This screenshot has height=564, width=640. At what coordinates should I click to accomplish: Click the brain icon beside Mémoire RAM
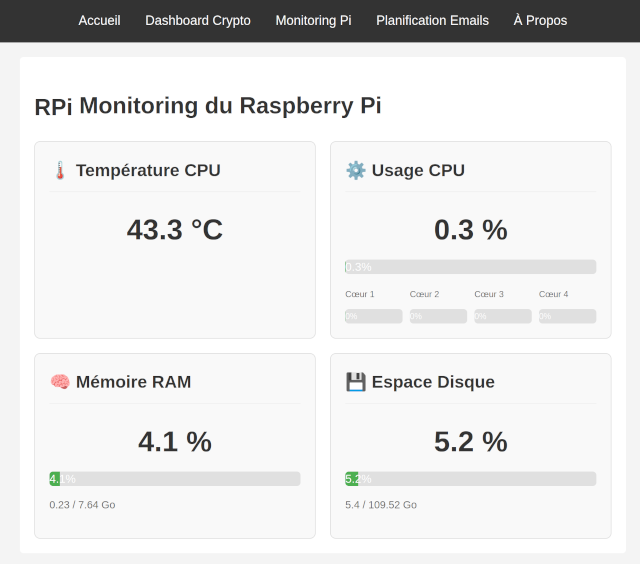click(60, 382)
